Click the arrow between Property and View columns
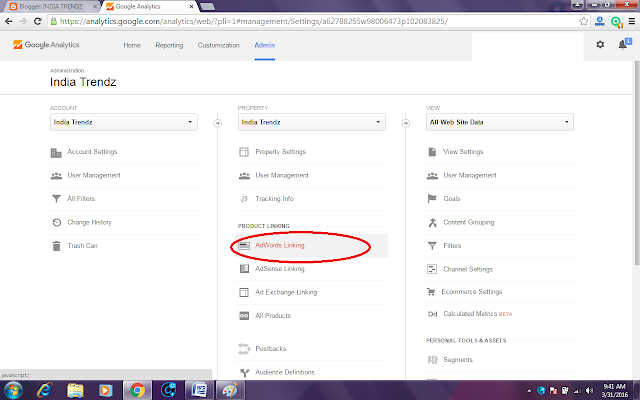Screen dimensions: 640x400 [x=406, y=123]
